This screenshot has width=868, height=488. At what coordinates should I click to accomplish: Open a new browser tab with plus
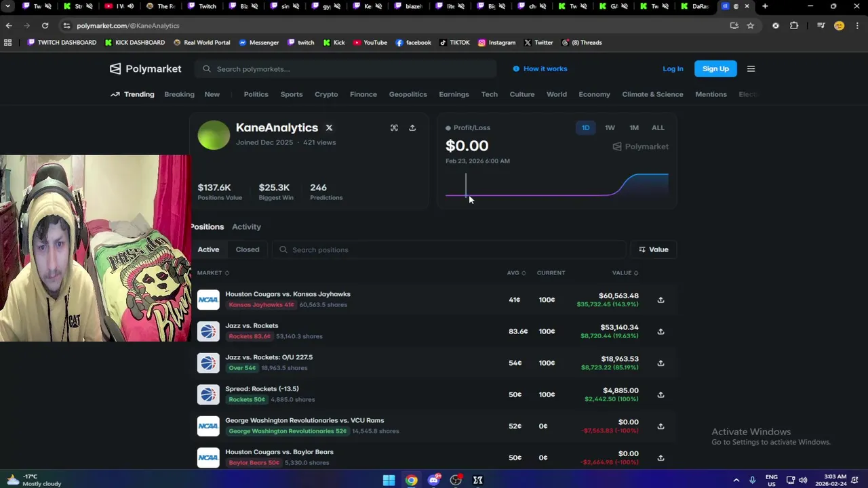(765, 6)
